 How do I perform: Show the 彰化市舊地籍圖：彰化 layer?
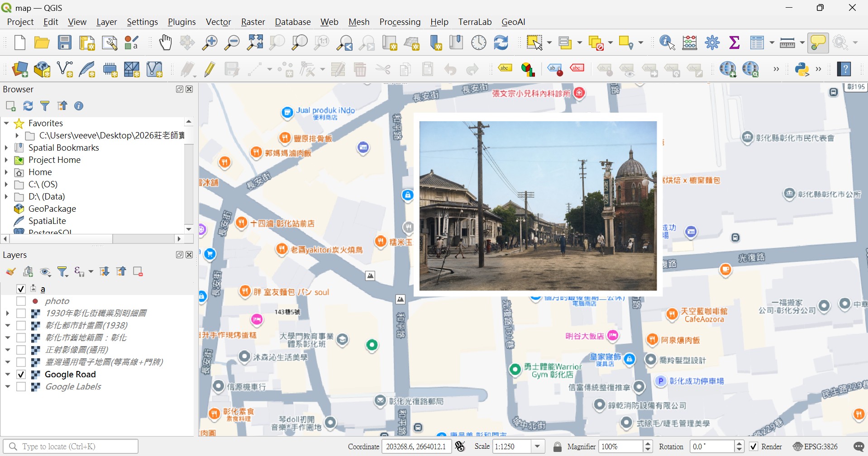point(21,337)
